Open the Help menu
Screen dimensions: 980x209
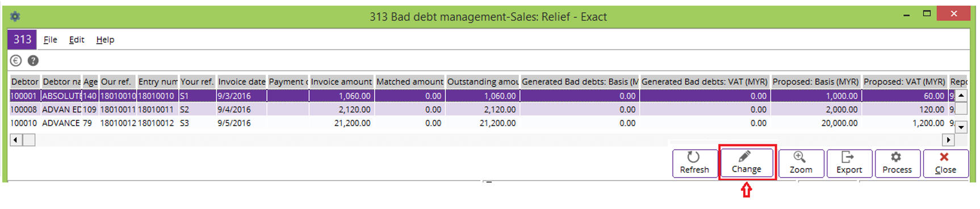pos(105,40)
